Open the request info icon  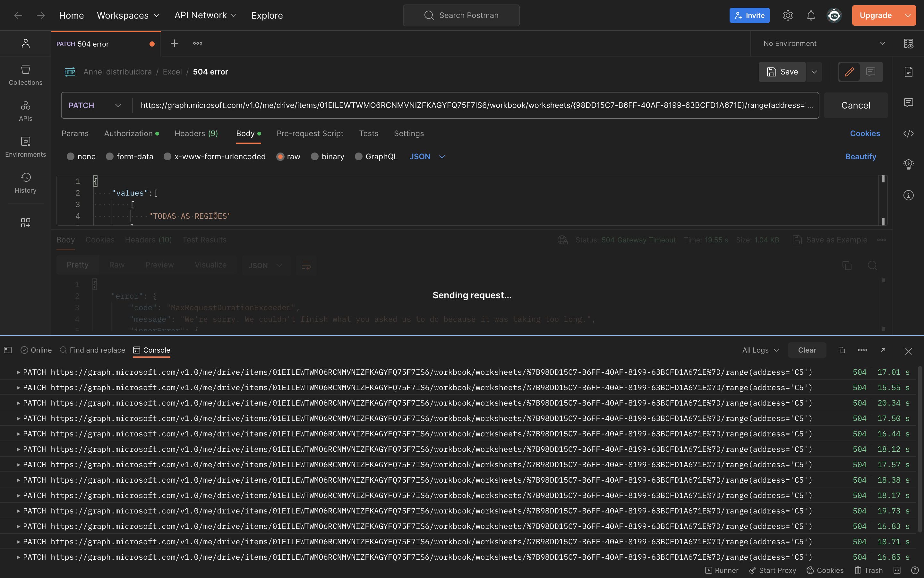(908, 195)
